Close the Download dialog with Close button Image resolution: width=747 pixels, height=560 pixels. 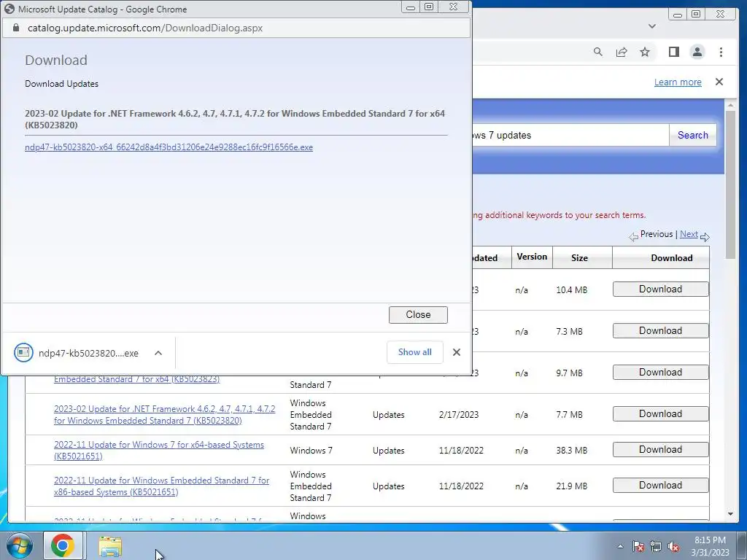pos(418,315)
